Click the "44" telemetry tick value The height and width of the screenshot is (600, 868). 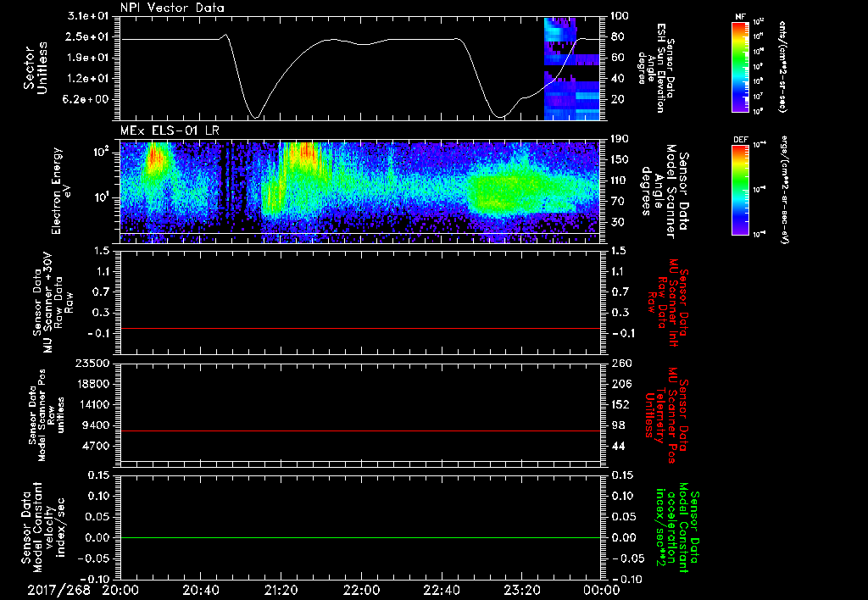click(618, 446)
